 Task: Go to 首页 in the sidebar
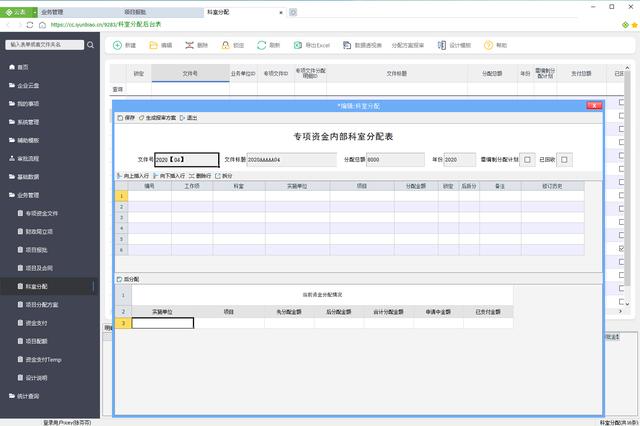19,67
